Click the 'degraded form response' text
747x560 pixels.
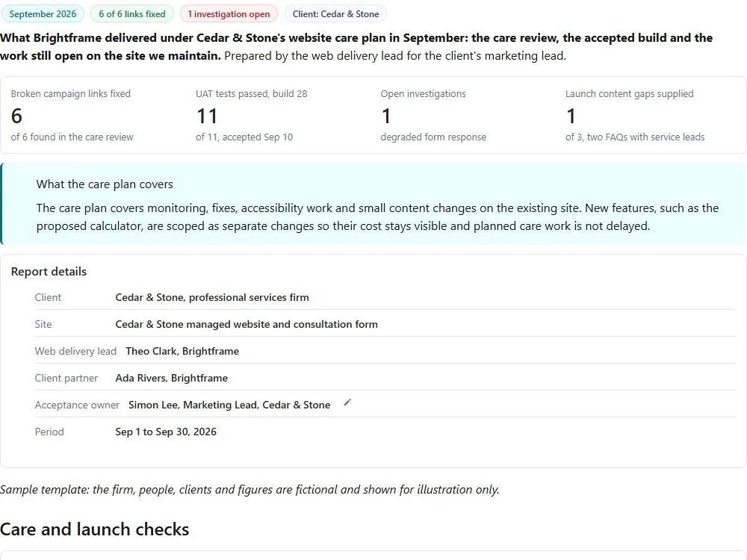point(433,137)
